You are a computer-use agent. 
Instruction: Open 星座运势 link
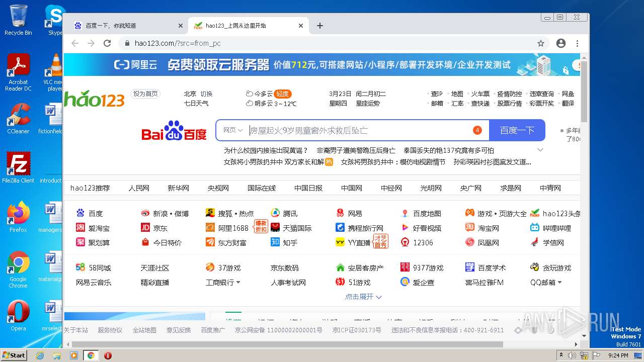point(368,103)
